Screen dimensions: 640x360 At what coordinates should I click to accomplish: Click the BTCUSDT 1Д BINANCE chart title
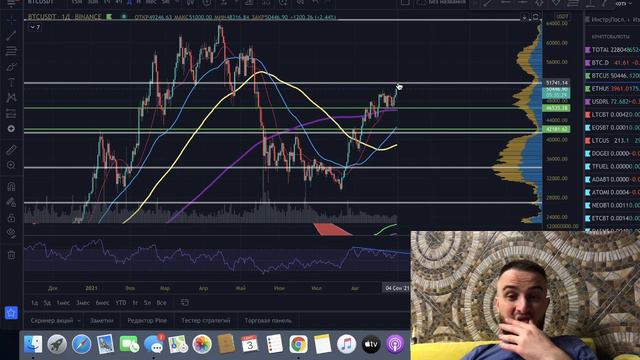[x=64, y=17]
